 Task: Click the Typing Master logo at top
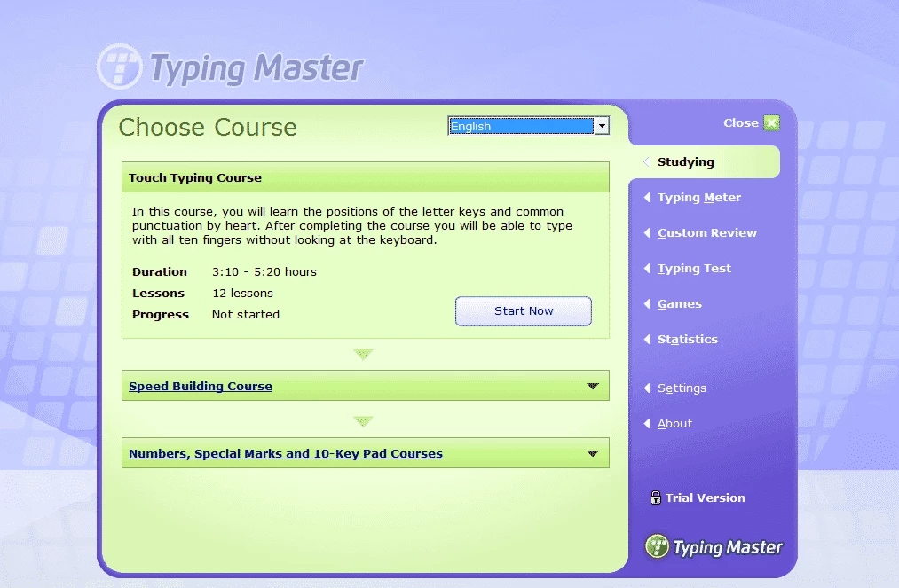(230, 68)
